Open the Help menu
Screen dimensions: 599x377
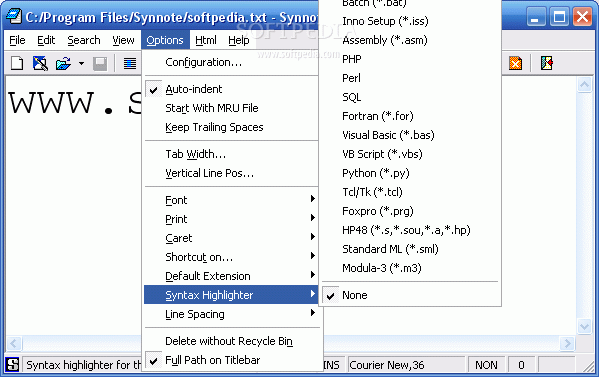239,40
